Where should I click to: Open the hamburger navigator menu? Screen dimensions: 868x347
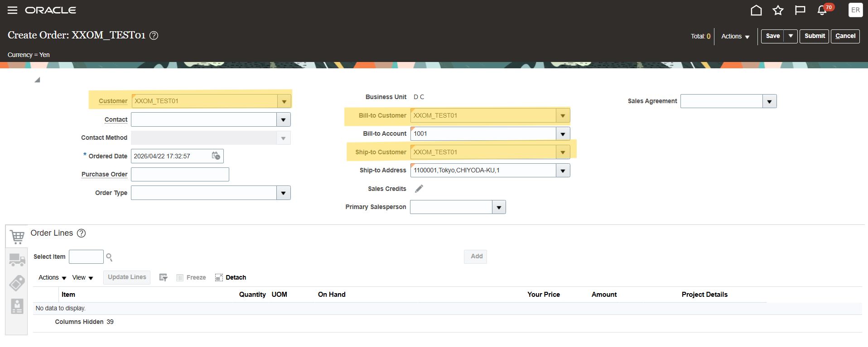point(12,10)
